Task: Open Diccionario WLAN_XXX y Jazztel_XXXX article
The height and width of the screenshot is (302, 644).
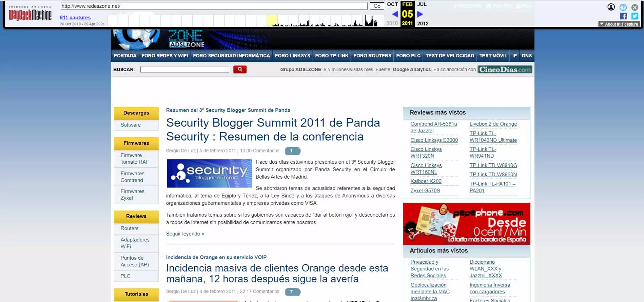Action: 486,269
